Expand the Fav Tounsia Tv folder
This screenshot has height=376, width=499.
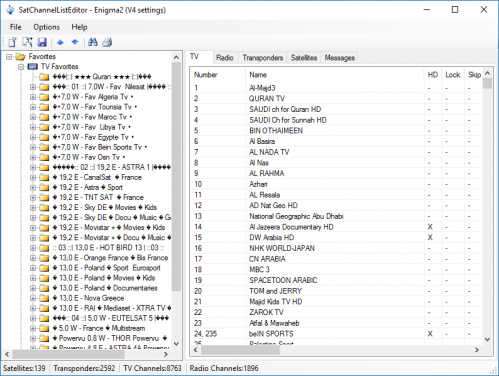coord(33,107)
